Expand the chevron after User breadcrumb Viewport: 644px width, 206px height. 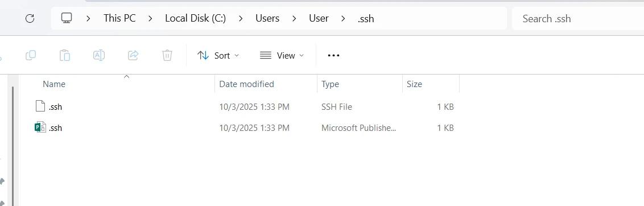(344, 19)
